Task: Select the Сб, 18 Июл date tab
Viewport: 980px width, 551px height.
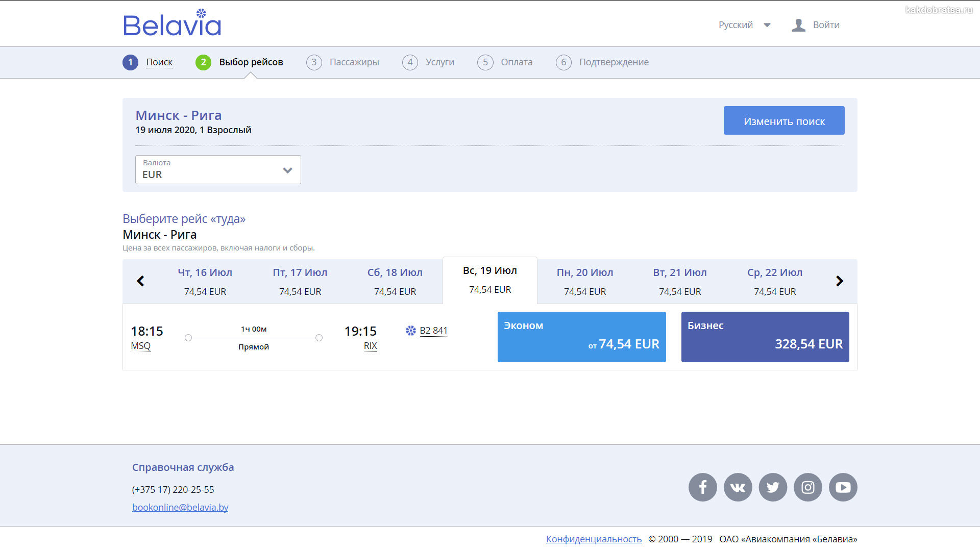Action: [x=395, y=282]
